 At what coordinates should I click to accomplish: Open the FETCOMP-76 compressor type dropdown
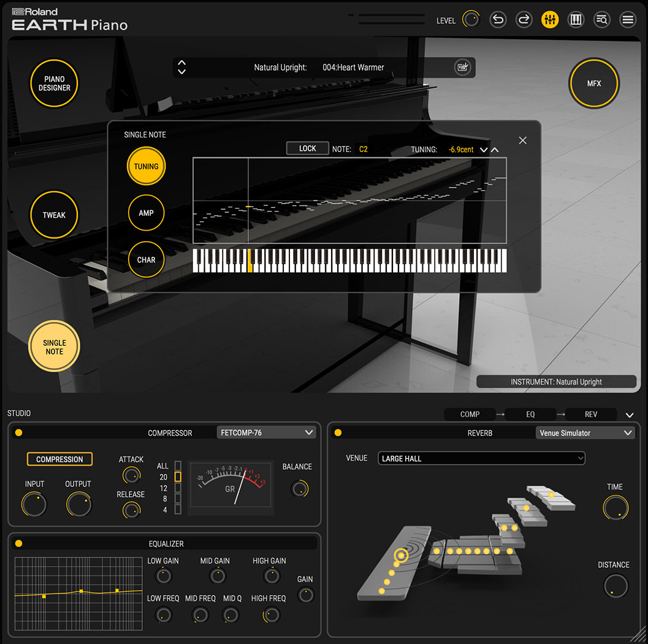266,433
